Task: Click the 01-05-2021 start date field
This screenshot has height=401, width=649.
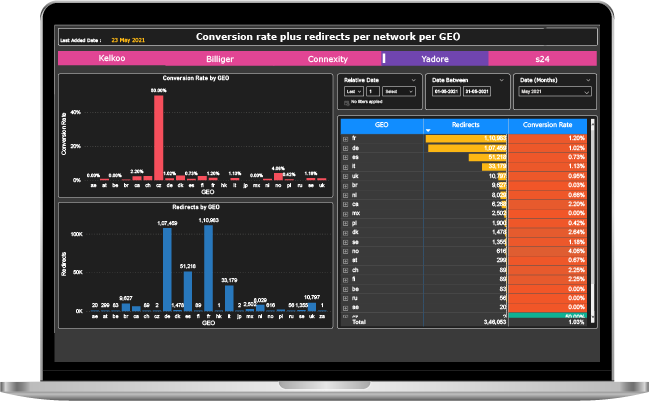Action: point(446,91)
